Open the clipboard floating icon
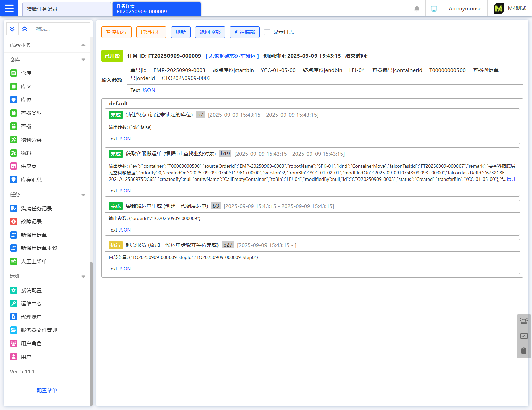This screenshot has height=410, width=532. pyautogui.click(x=524, y=351)
